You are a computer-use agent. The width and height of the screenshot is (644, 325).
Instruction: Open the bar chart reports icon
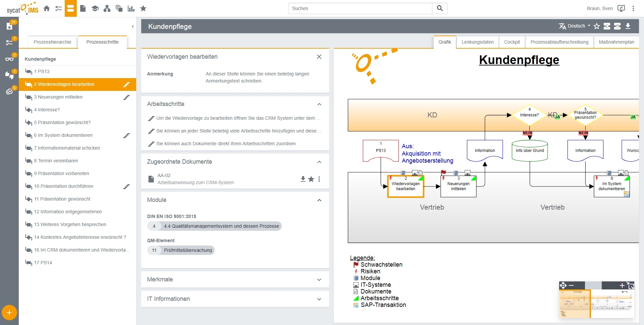click(x=131, y=8)
